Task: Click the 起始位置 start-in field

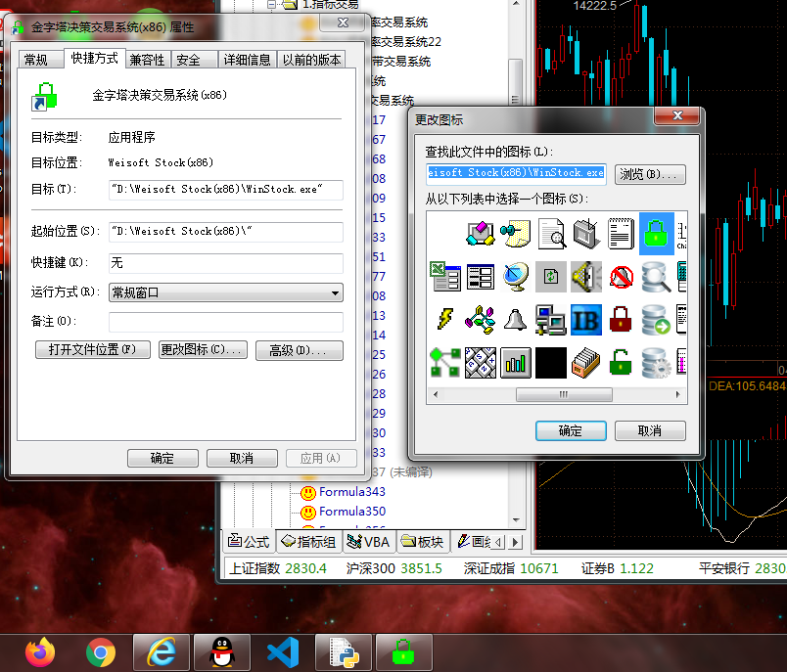Action: [226, 232]
